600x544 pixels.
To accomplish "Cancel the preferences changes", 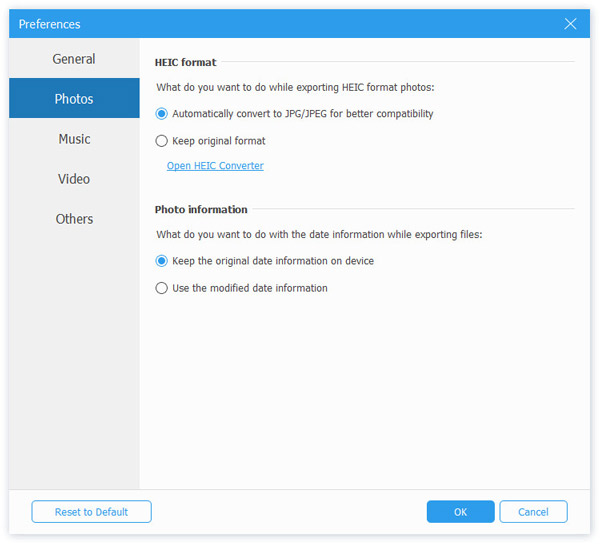I will 533,512.
